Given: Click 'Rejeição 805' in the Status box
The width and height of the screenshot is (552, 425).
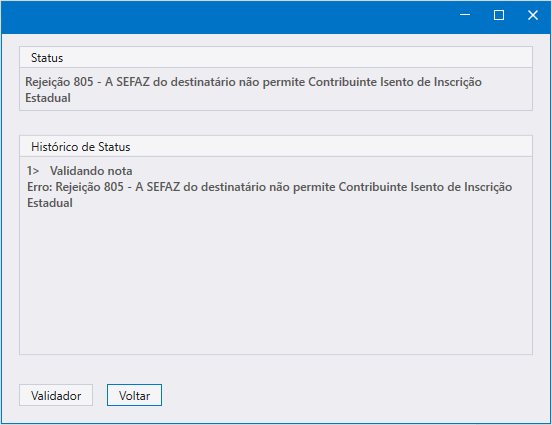Looking at the screenshot, I should pos(59,82).
